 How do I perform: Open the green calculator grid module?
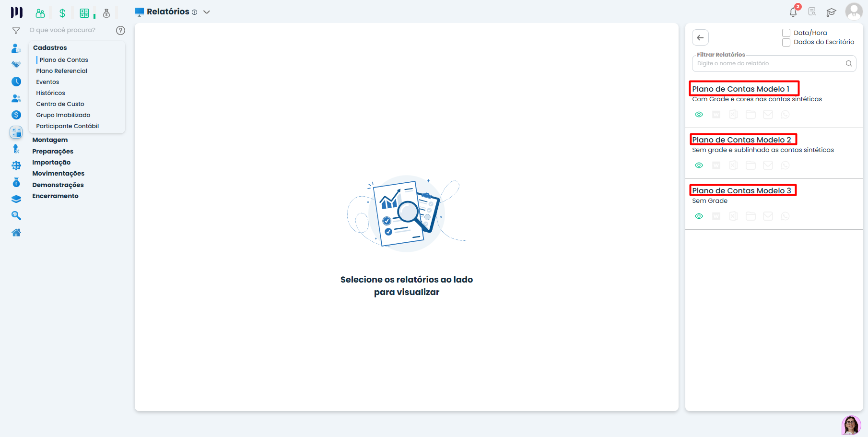pyautogui.click(x=84, y=13)
